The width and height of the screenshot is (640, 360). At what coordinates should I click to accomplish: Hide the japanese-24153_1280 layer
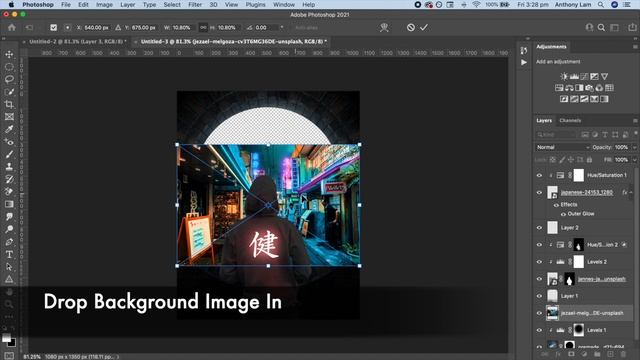coord(539,192)
